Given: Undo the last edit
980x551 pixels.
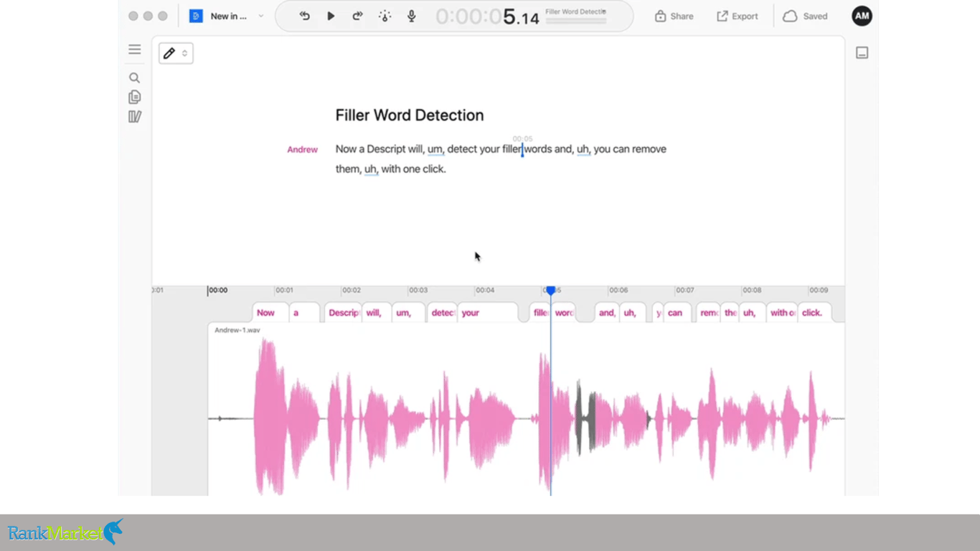Looking at the screenshot, I should [305, 16].
